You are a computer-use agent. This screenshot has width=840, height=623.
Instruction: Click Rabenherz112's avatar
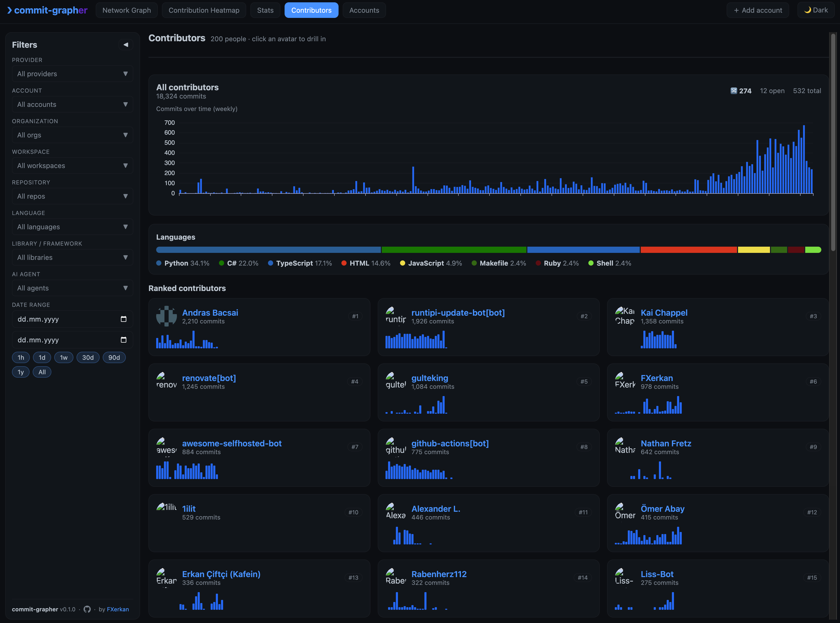(x=396, y=577)
